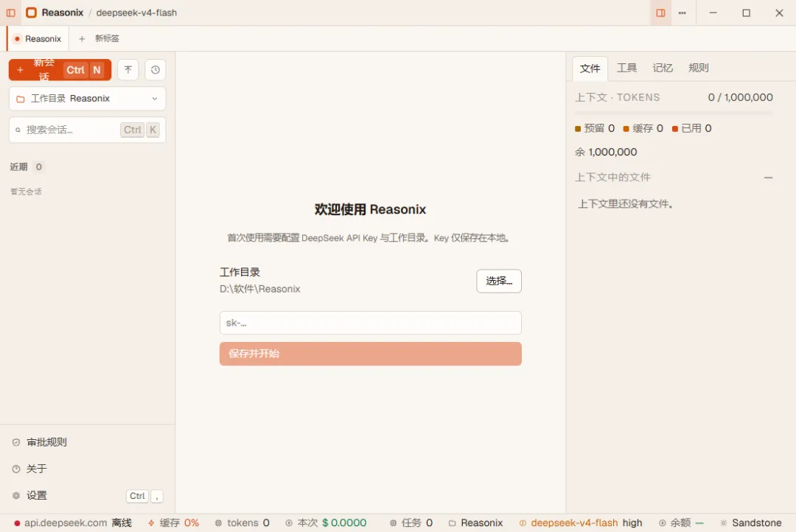
Task: Click the lightning 缓存 0% status icon
Action: (x=151, y=523)
